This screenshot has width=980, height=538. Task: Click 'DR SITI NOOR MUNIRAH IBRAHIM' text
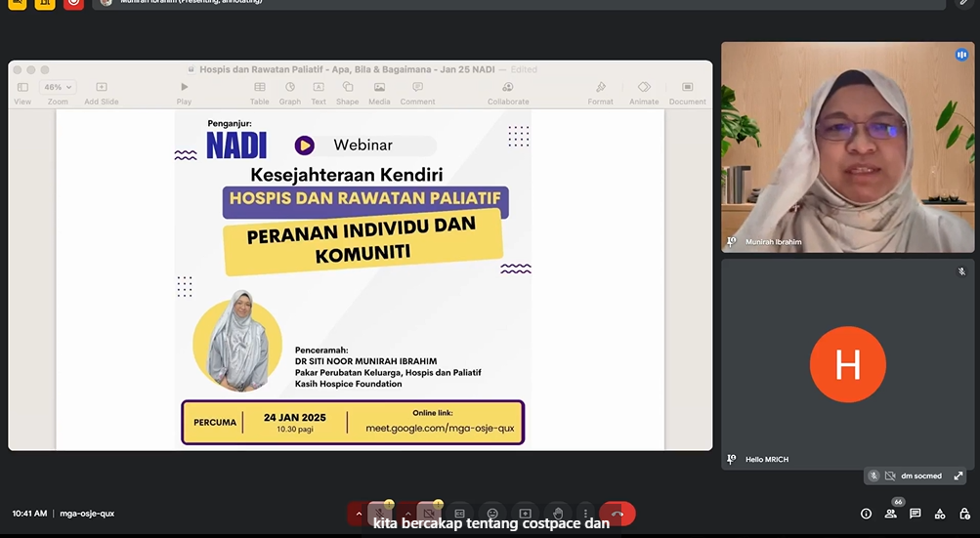click(x=365, y=361)
